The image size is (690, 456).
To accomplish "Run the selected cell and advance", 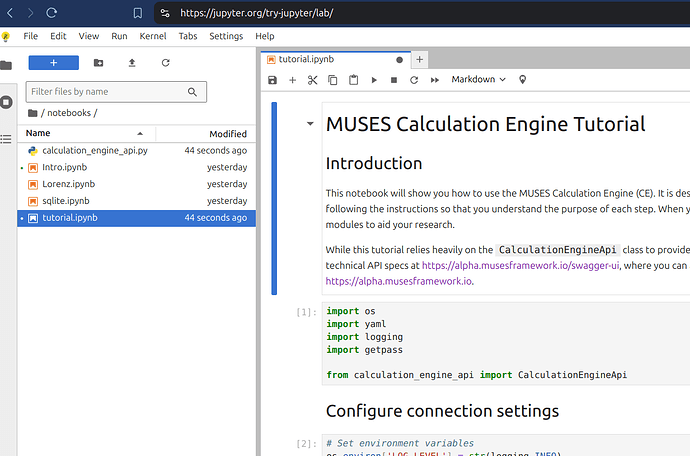I will click(x=374, y=80).
